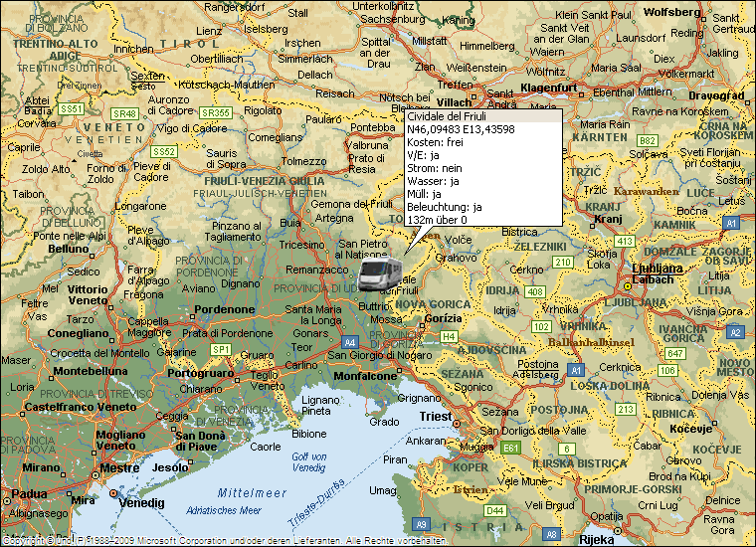Click the SS51 road shield
The width and height of the screenshot is (756, 547).
71,107
